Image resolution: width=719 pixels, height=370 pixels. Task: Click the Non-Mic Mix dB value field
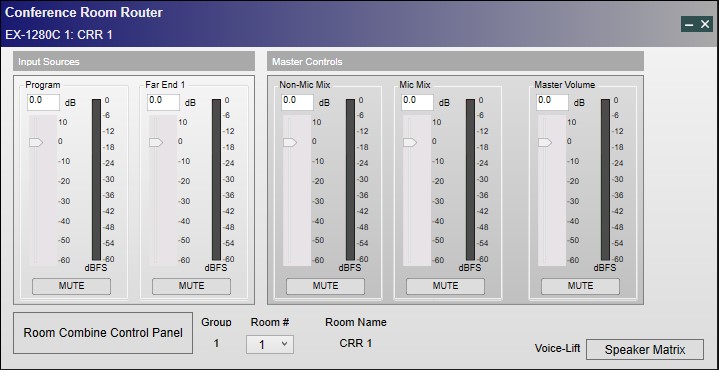(297, 102)
